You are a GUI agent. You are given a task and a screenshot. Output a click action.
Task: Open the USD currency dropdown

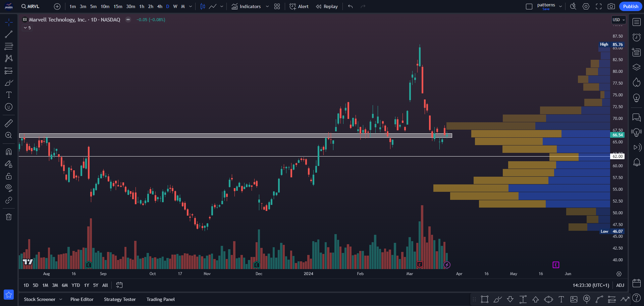619,20
